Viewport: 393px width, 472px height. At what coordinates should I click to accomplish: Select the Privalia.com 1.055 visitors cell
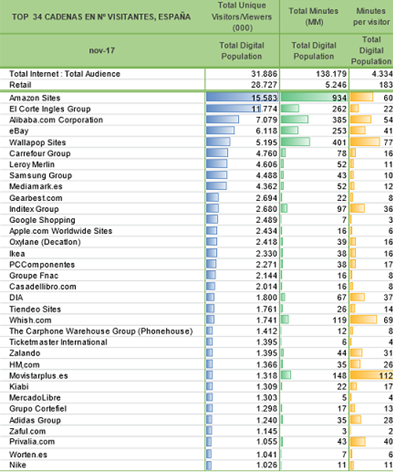click(x=242, y=442)
